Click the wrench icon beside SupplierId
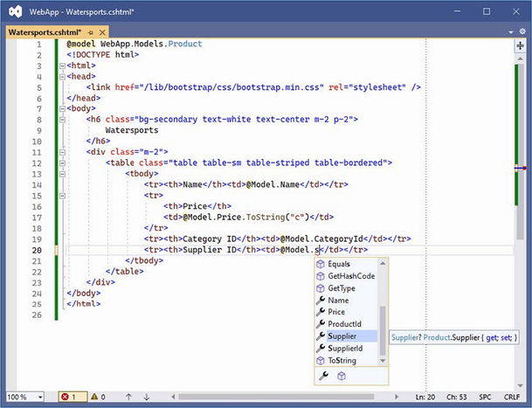 pos(321,349)
